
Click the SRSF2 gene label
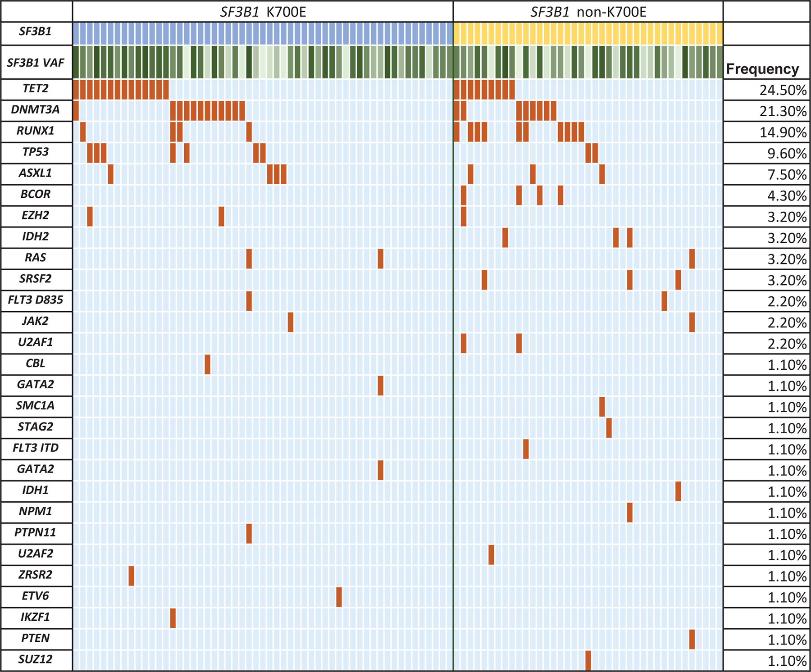coord(36,279)
